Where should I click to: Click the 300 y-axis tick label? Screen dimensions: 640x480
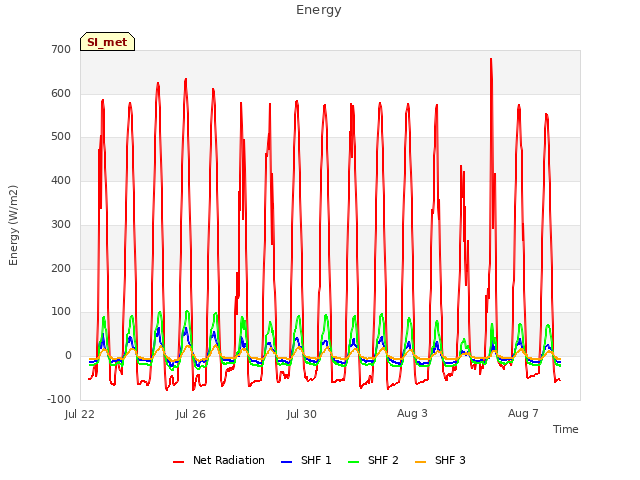click(x=61, y=224)
